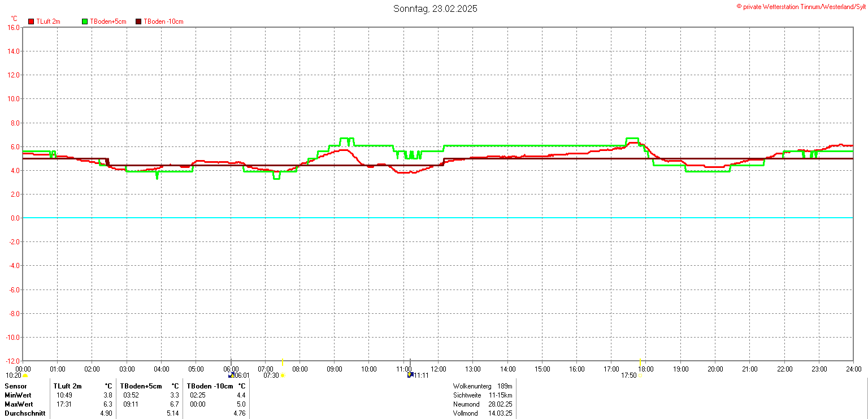
Task: Click the red TLuft 2m legend swatch
Action: click(x=31, y=21)
